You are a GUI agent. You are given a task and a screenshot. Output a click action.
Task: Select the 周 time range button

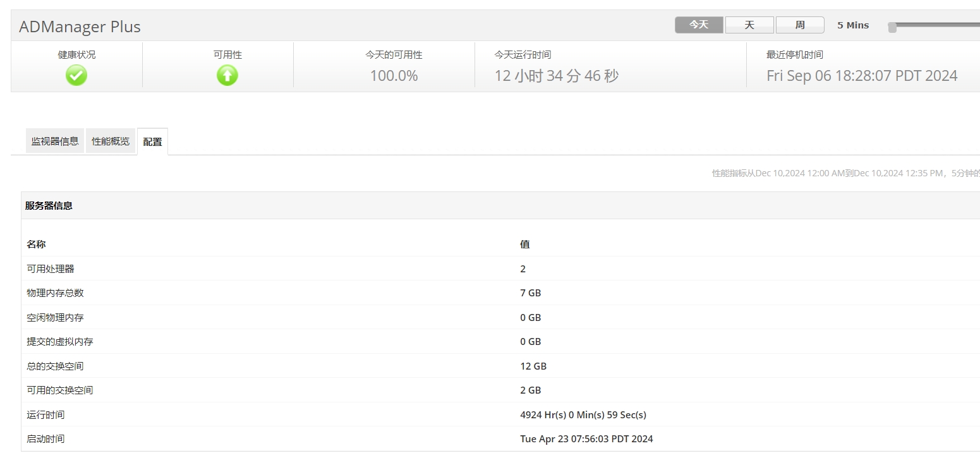pyautogui.click(x=800, y=25)
